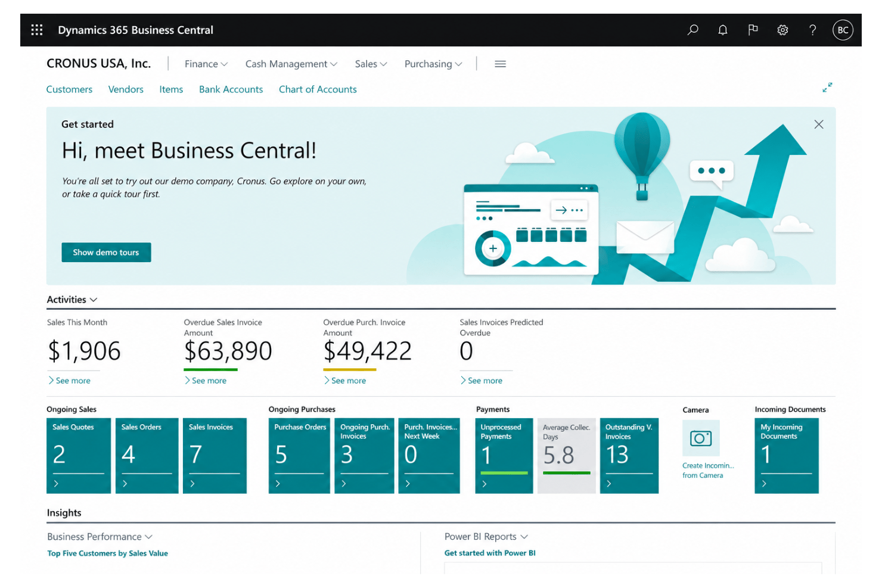Open the Business Performance dropdown
The height and width of the screenshot is (588, 882).
click(x=100, y=537)
